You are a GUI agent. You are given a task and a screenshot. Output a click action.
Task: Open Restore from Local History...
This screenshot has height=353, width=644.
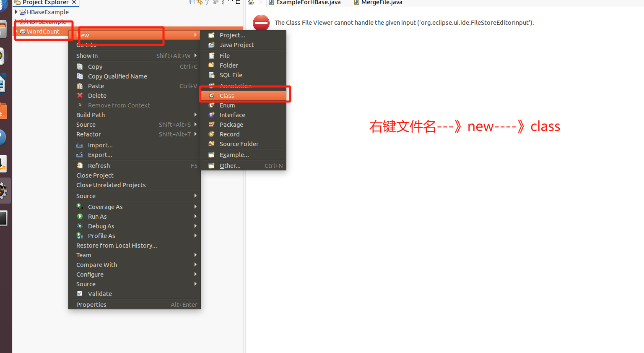point(135,246)
